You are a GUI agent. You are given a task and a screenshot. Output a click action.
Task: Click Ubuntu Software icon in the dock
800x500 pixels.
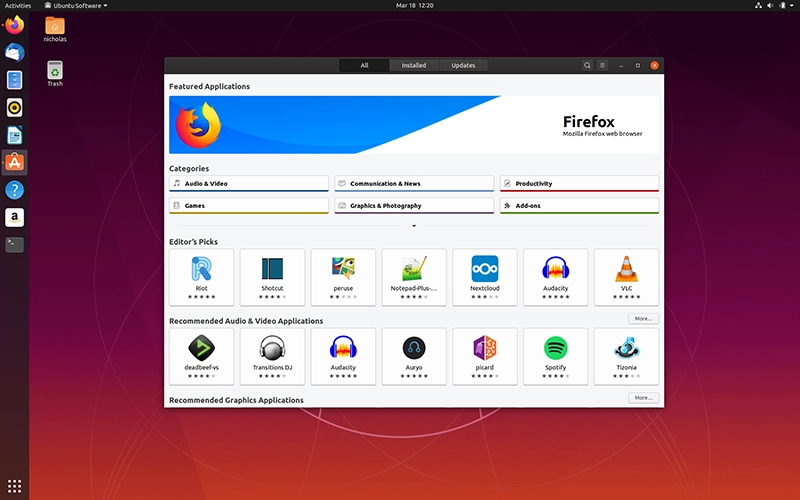(14, 163)
